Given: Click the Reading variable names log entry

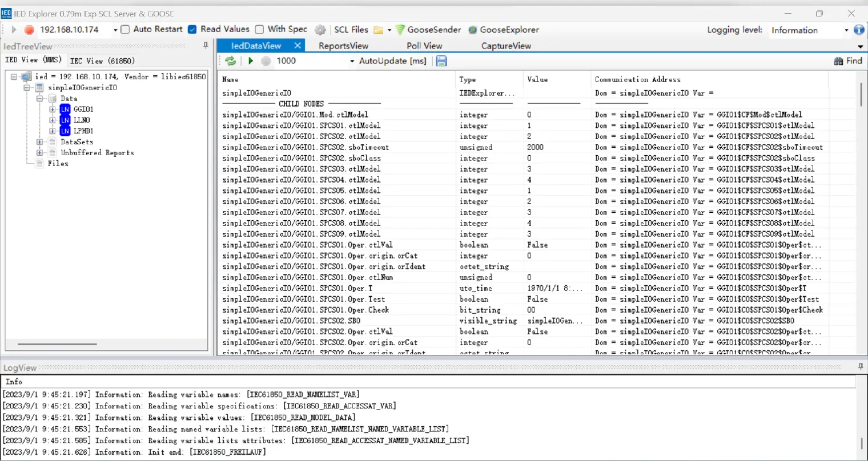Looking at the screenshot, I should [x=181, y=394].
